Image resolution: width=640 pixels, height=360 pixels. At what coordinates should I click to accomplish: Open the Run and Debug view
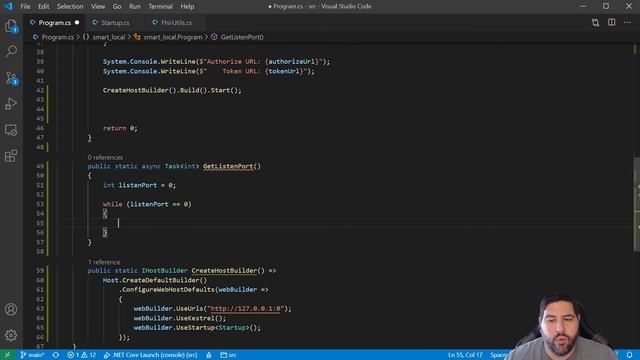pos(11,104)
